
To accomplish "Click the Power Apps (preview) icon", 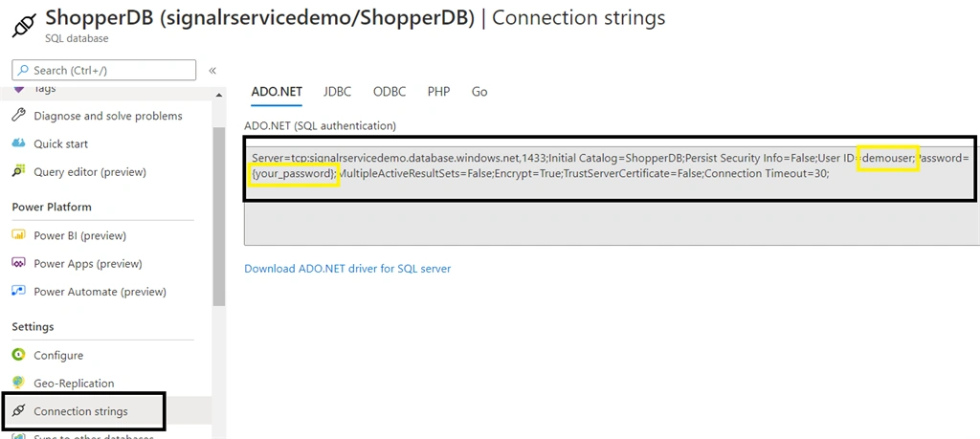I will point(19,263).
